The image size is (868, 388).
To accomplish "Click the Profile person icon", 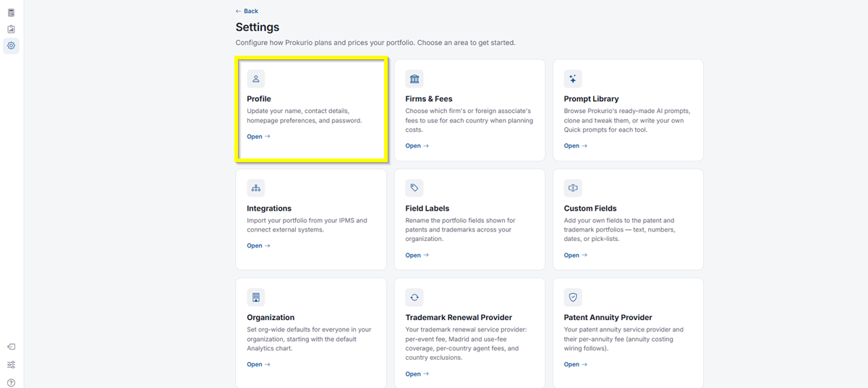I will [x=256, y=79].
